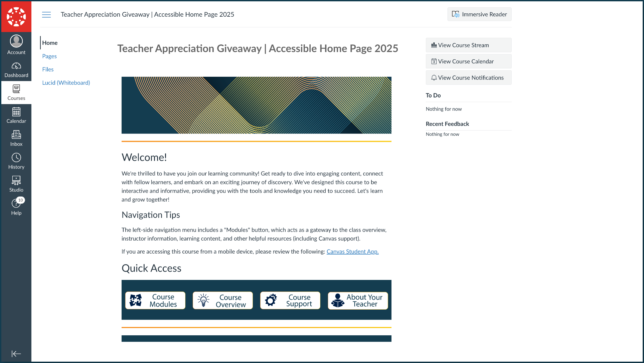Image resolution: width=644 pixels, height=363 pixels.
Task: Open the Calendar
Action: pyautogui.click(x=16, y=115)
